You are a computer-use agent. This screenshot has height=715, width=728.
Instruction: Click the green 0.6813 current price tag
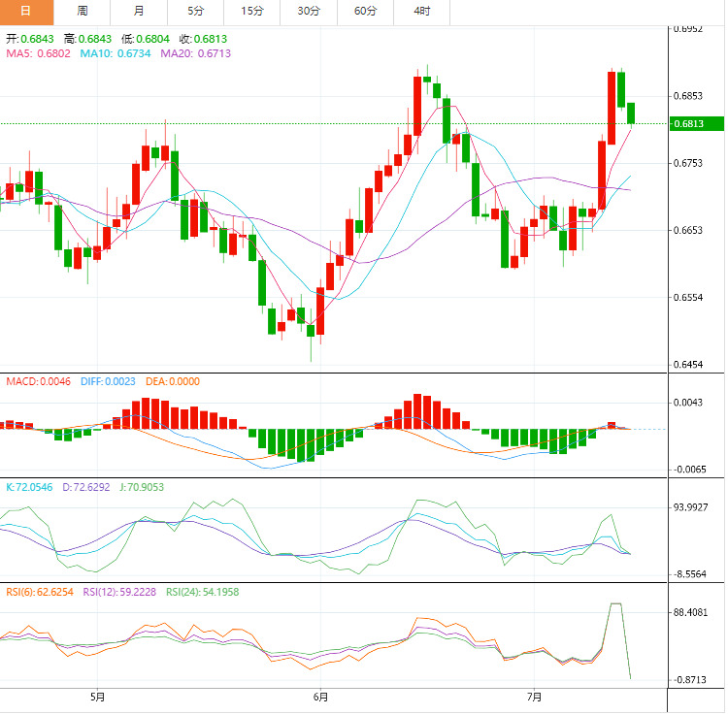click(x=697, y=124)
